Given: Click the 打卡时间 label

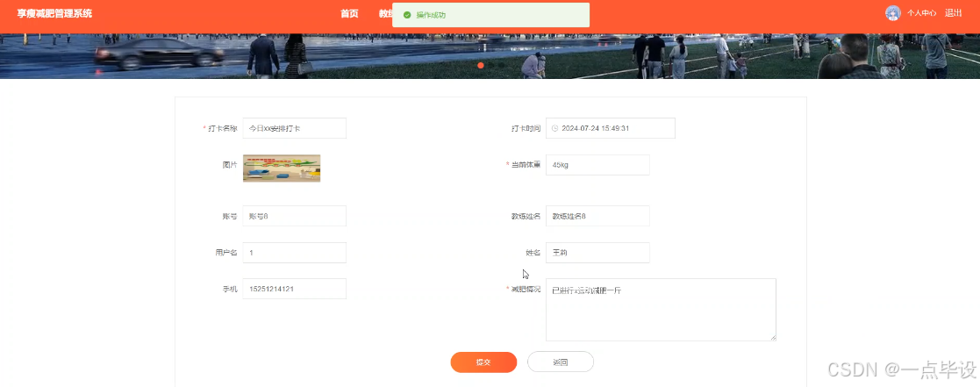Looking at the screenshot, I should pyautogui.click(x=526, y=128).
